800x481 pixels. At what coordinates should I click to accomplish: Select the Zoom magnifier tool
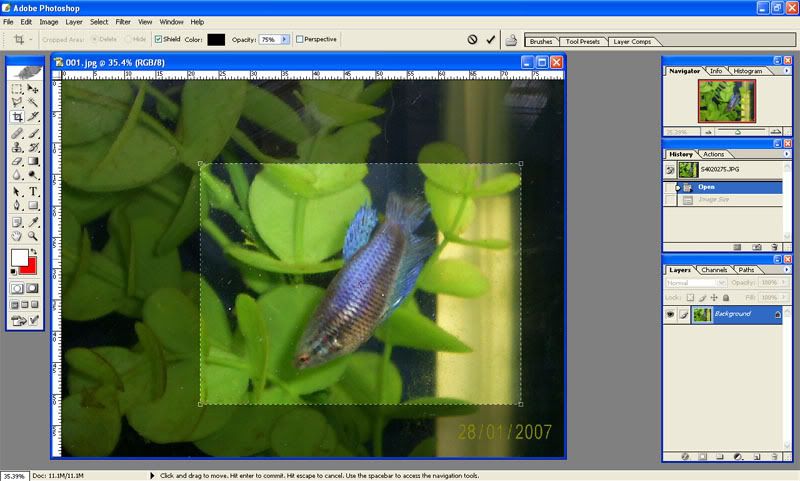[33, 236]
